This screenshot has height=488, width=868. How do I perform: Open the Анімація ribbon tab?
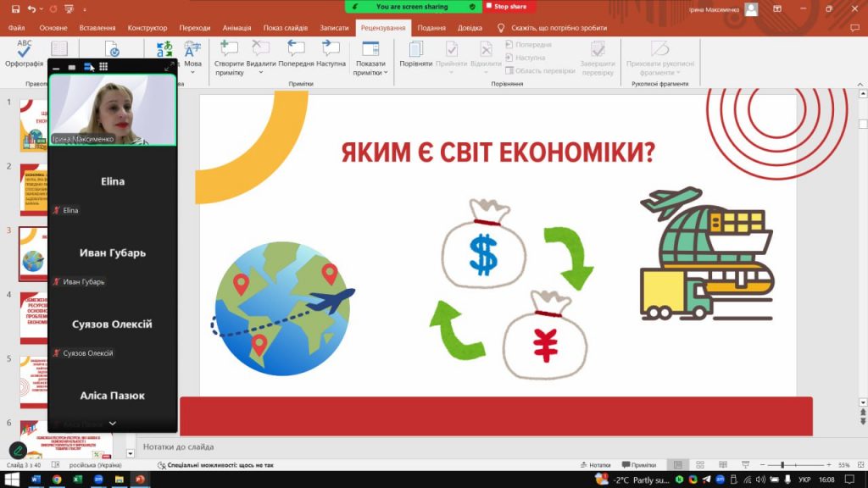point(236,27)
